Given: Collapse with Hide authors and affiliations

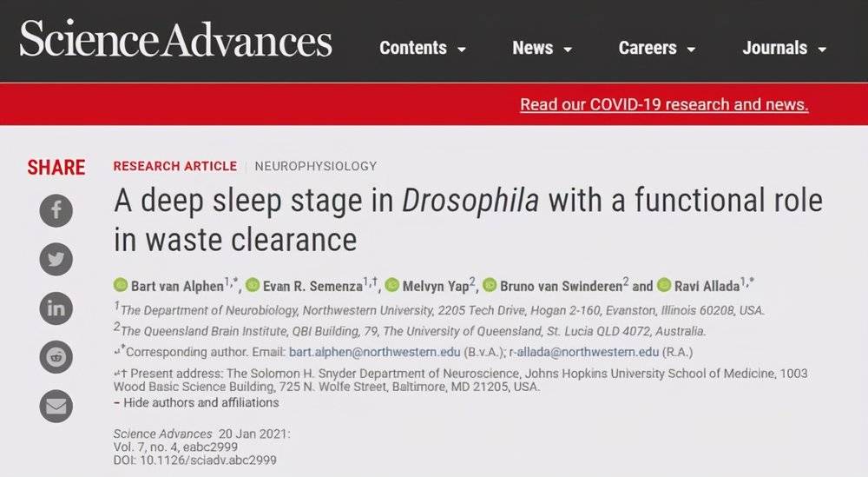Looking at the screenshot, I should 196,403.
